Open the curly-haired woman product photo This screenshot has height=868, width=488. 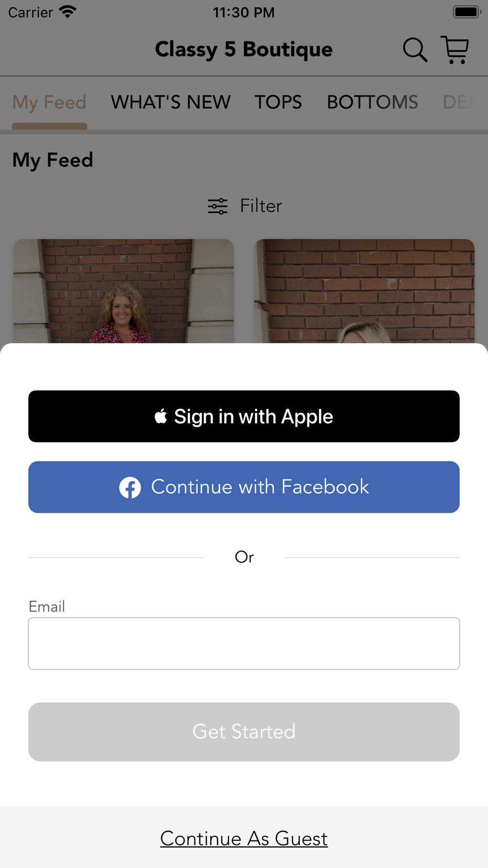click(123, 291)
